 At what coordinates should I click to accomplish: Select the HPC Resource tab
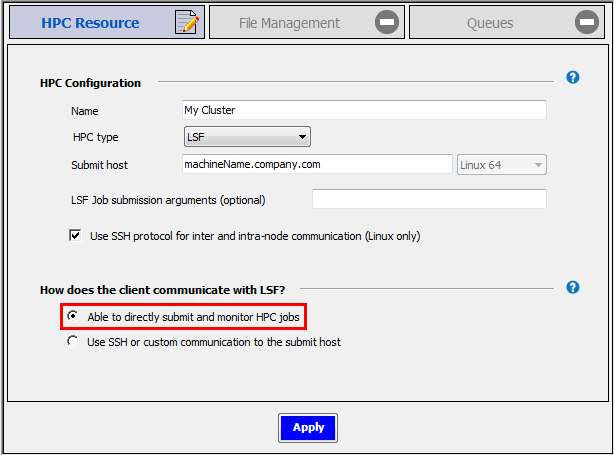(90, 23)
